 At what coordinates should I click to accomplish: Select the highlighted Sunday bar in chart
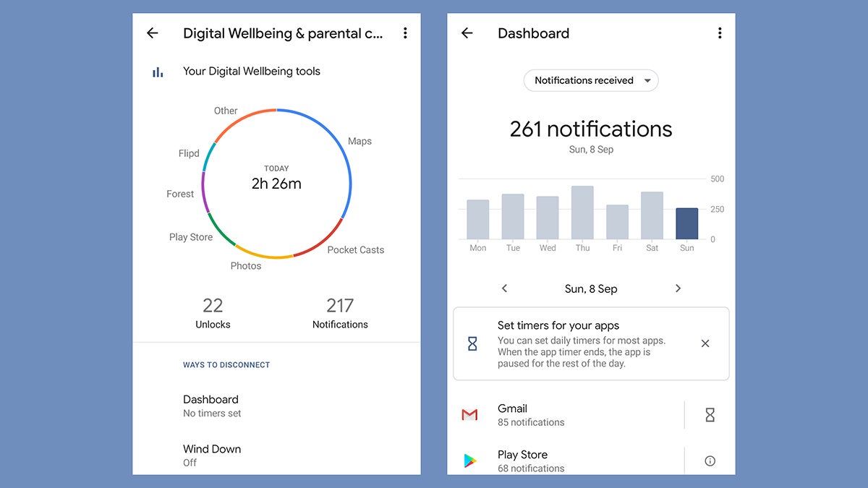686,223
